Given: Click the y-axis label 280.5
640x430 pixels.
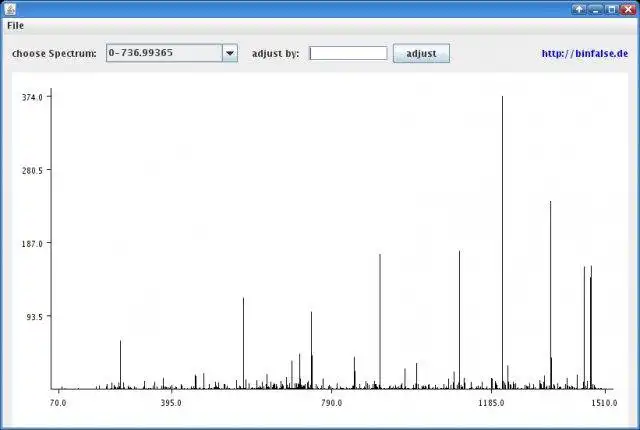Looking at the screenshot, I should pyautogui.click(x=32, y=171).
